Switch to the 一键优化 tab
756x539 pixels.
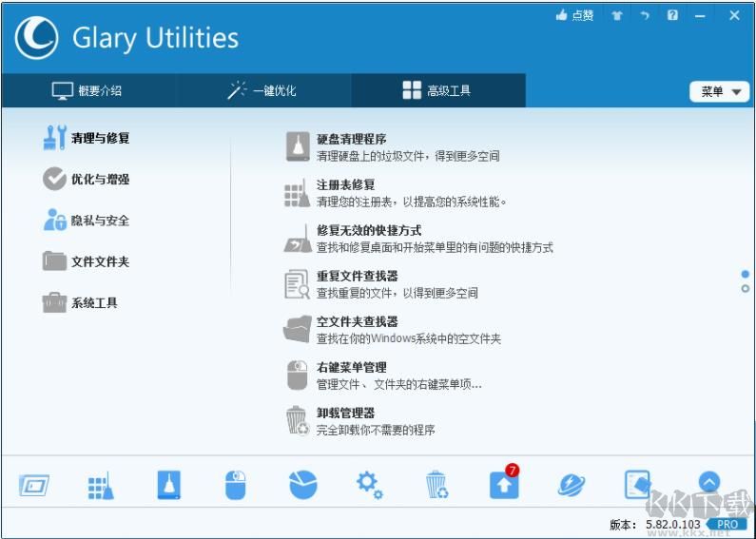262,90
